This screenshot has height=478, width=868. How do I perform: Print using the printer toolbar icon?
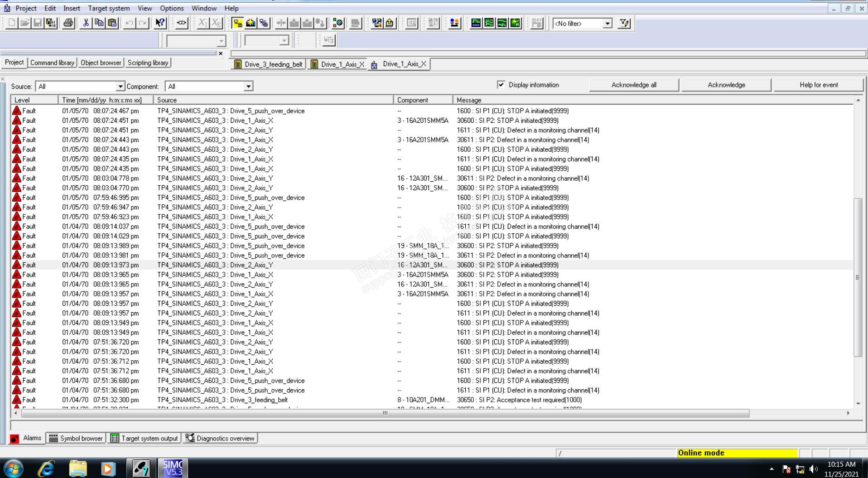pos(68,23)
